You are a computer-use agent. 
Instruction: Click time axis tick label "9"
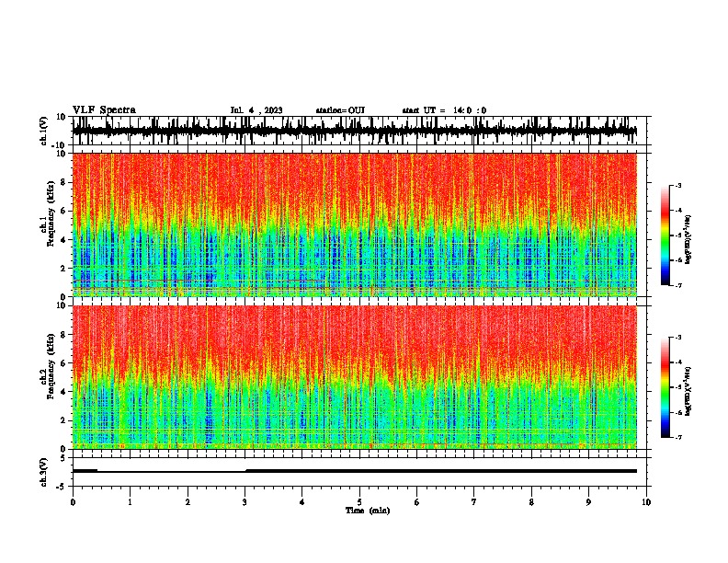588,501
